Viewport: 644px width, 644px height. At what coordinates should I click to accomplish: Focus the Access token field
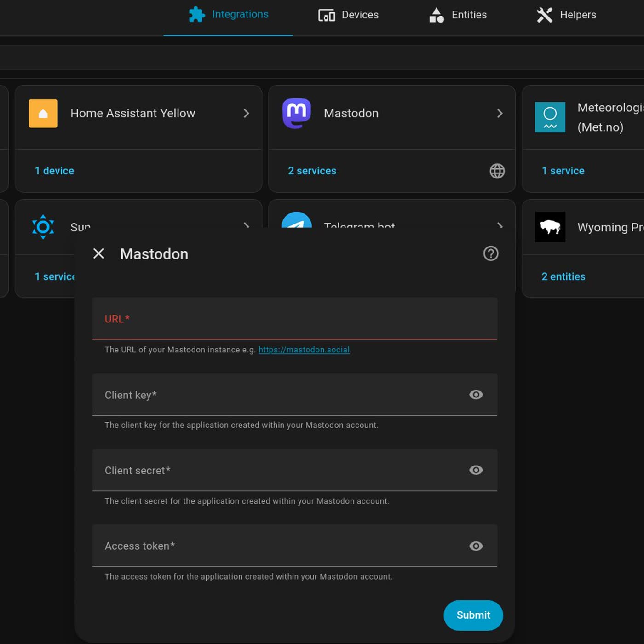click(295, 546)
